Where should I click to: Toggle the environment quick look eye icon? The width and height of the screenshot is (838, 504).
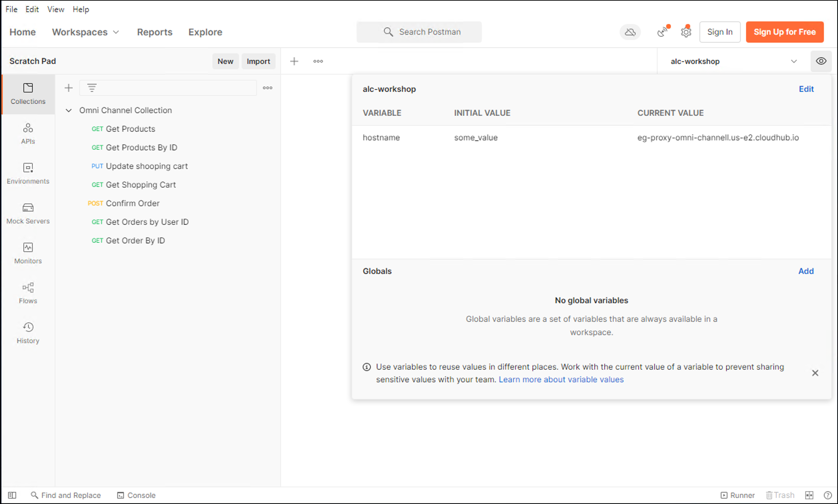pos(821,61)
